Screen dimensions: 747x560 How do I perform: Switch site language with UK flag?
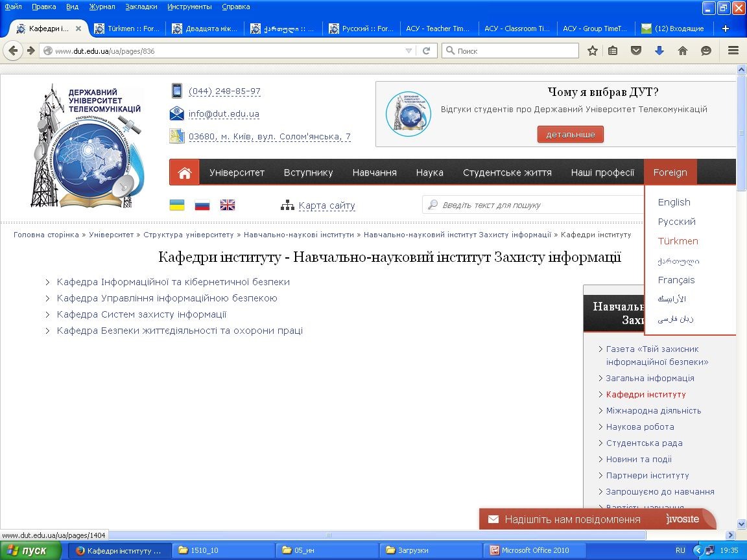tap(227, 205)
